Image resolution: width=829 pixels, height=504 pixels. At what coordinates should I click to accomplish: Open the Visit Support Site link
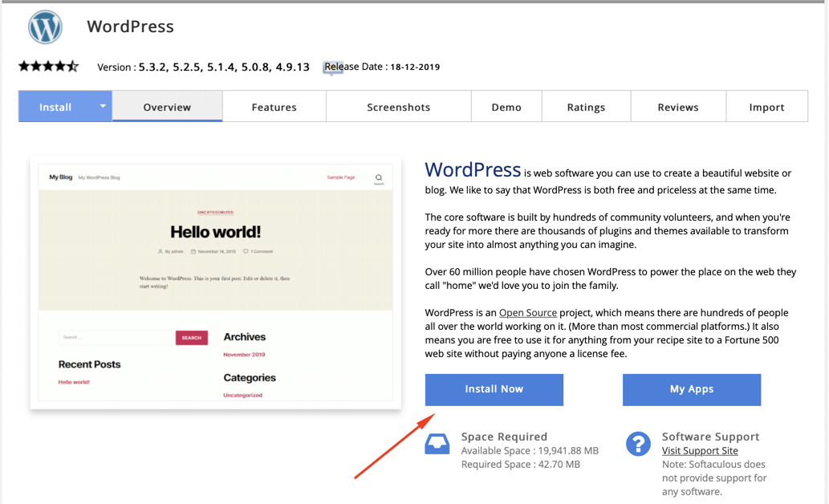(x=700, y=450)
